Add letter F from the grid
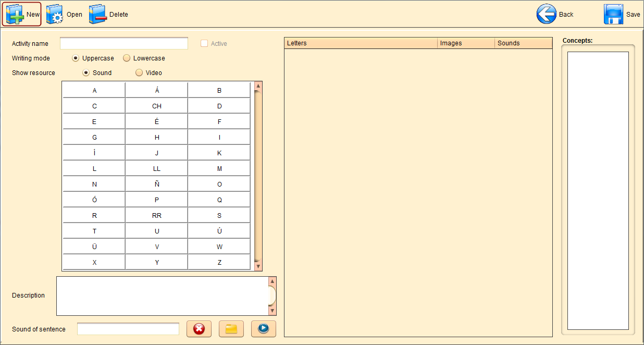Image resolution: width=644 pixels, height=345 pixels. click(x=219, y=121)
